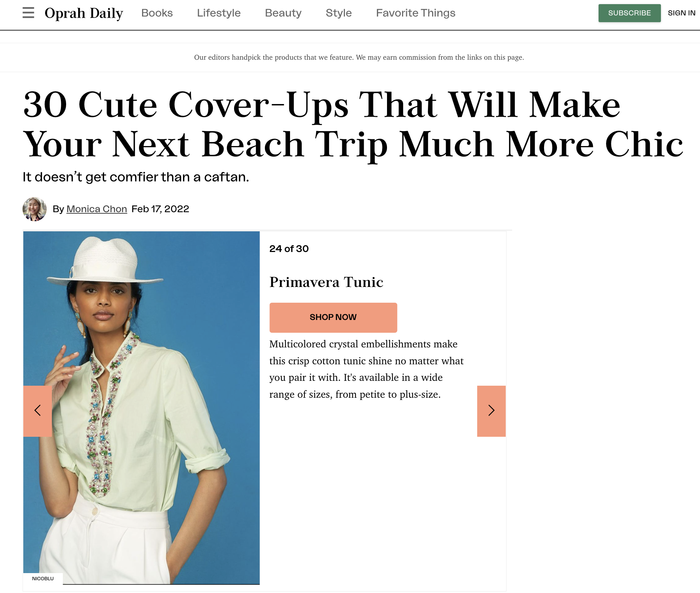Go to the Style section
The height and width of the screenshot is (593, 700).
click(x=339, y=13)
